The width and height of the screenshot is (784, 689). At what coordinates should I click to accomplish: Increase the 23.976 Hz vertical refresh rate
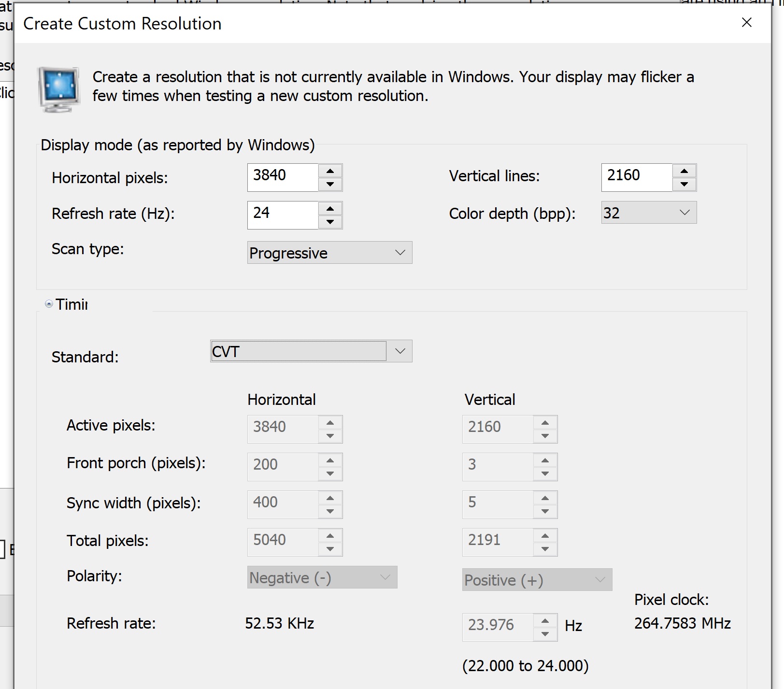click(x=545, y=621)
